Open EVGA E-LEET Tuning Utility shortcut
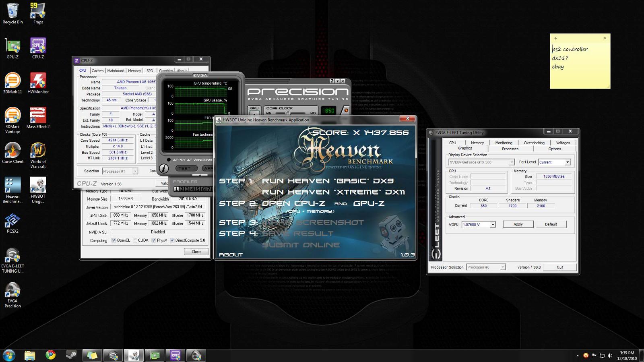 12,260
